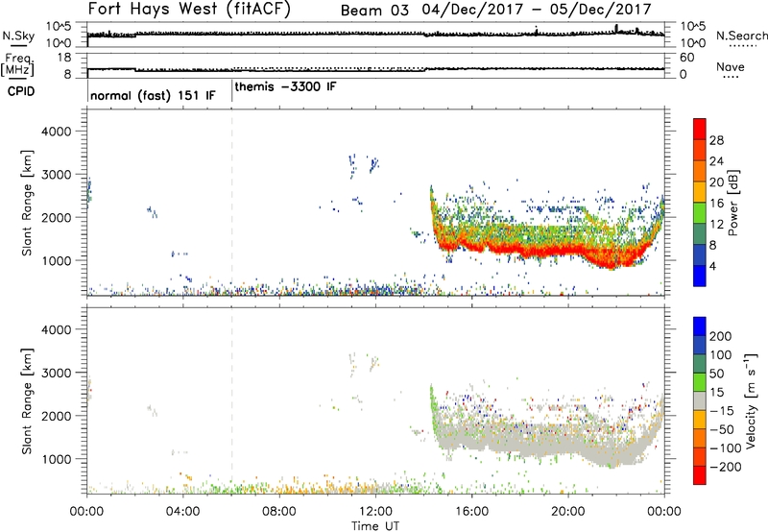Click the '04:00' time tick label

[183, 512]
